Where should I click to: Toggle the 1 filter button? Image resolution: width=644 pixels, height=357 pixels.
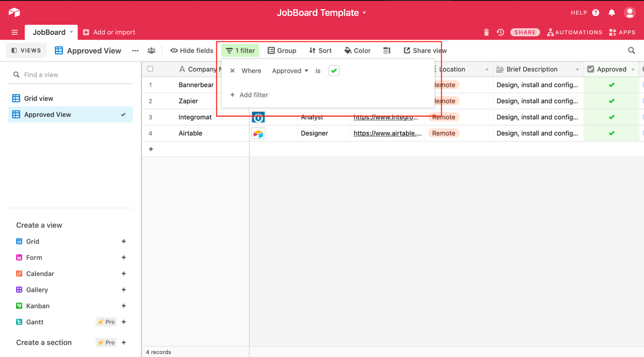[240, 50]
